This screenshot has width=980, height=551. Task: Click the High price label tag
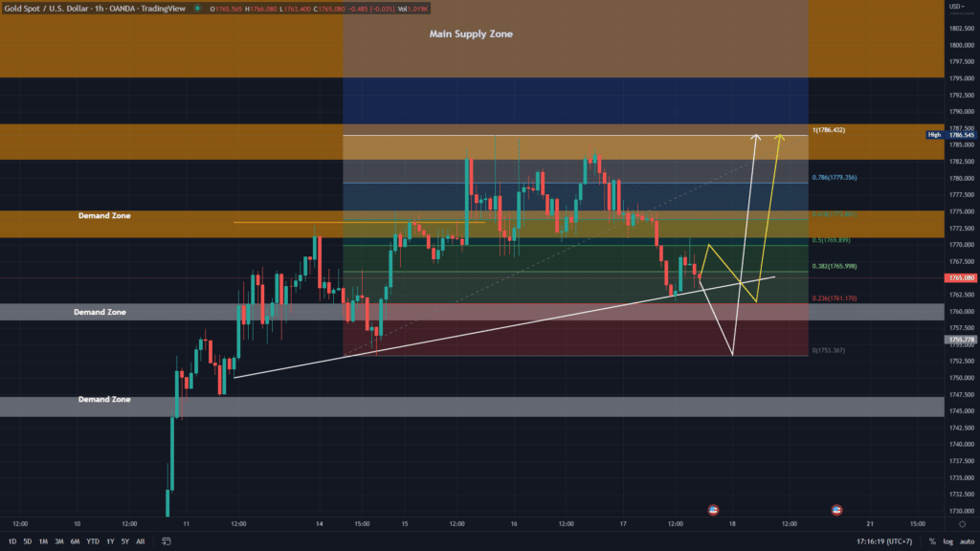(x=934, y=135)
